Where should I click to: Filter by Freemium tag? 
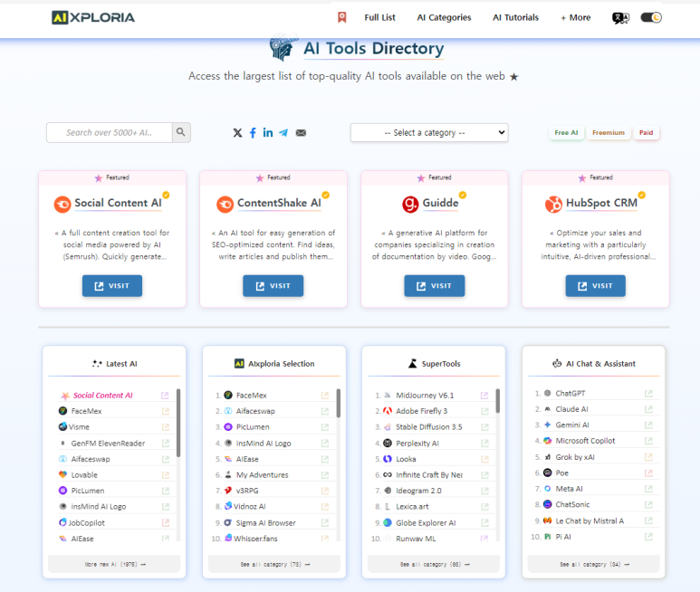(608, 132)
